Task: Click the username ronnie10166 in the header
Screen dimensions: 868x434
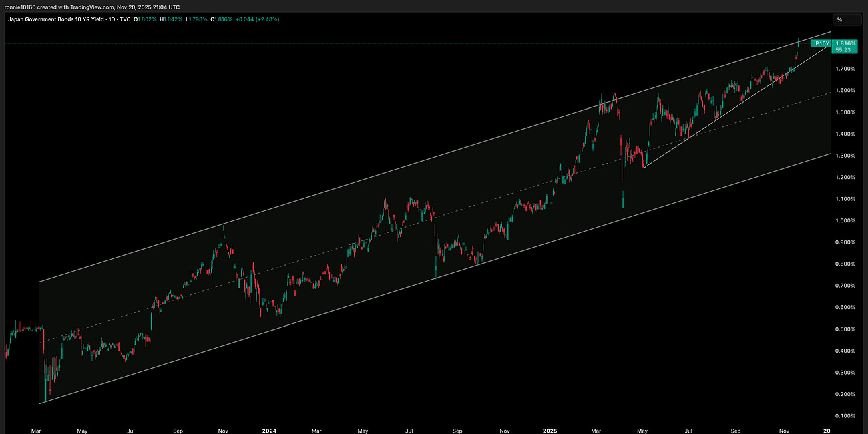Action: [21, 7]
